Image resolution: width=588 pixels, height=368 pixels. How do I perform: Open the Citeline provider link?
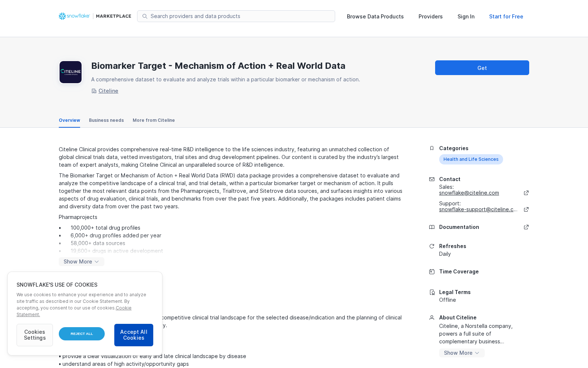[108, 91]
